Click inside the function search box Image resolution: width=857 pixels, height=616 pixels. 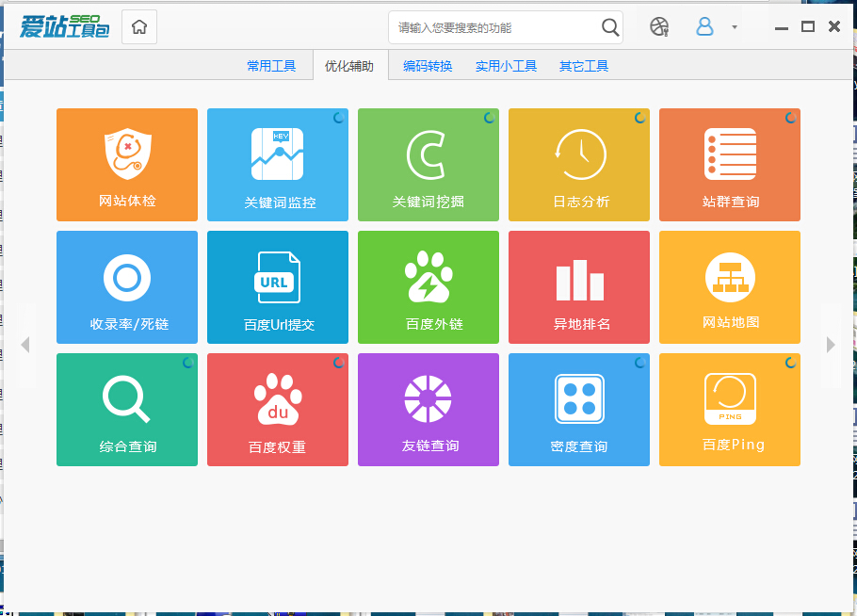pos(490,27)
